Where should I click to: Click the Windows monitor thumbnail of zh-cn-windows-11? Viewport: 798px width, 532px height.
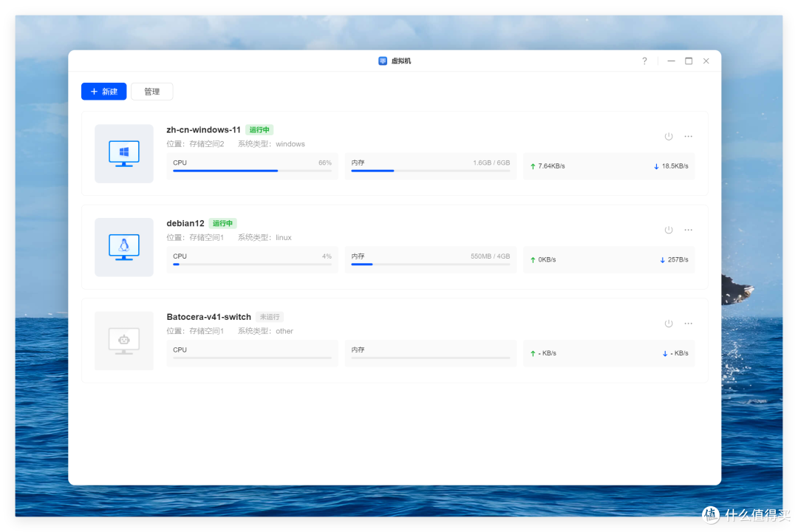tap(123, 154)
